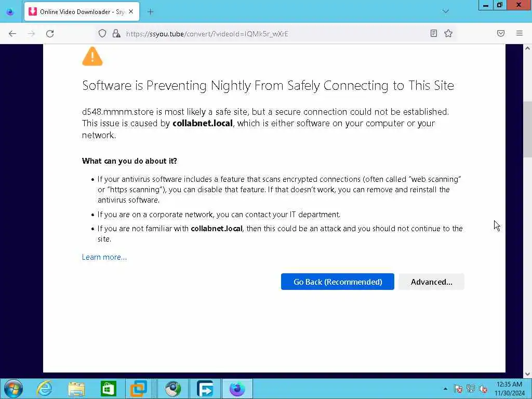Open a new tab with the plus button
This screenshot has width=532, height=399.
[150, 12]
